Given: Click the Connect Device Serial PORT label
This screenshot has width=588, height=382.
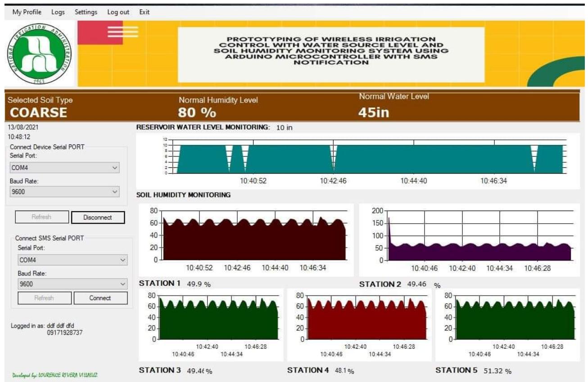Looking at the screenshot, I should point(47,147).
